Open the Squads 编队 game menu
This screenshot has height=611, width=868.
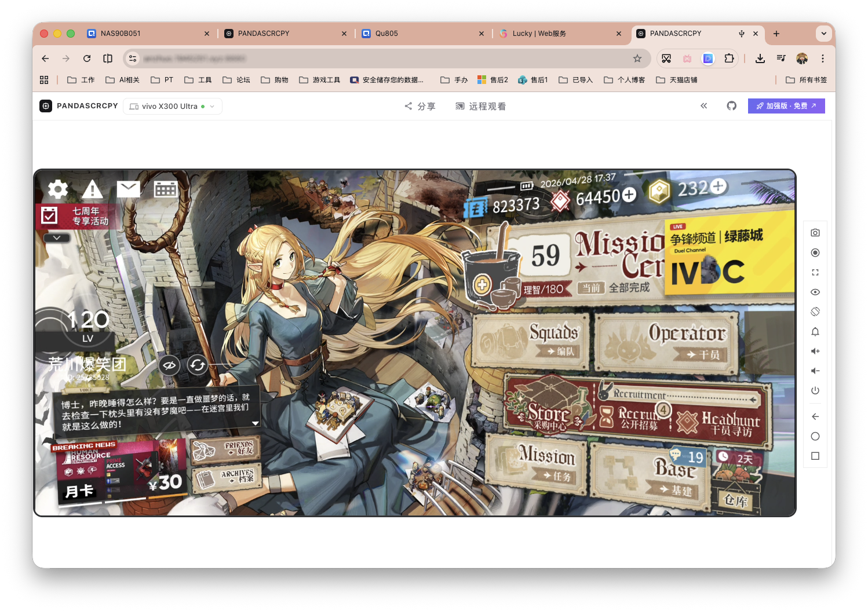[x=531, y=341]
